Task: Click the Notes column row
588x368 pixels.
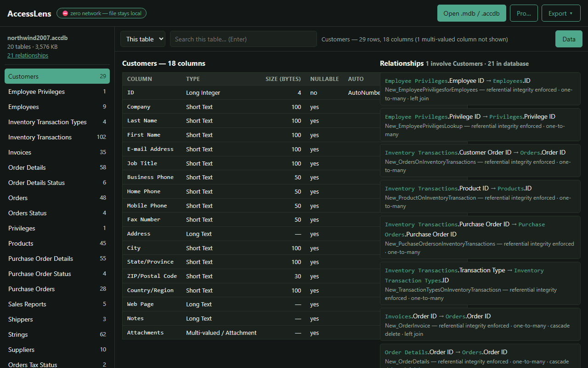Action: click(x=251, y=319)
